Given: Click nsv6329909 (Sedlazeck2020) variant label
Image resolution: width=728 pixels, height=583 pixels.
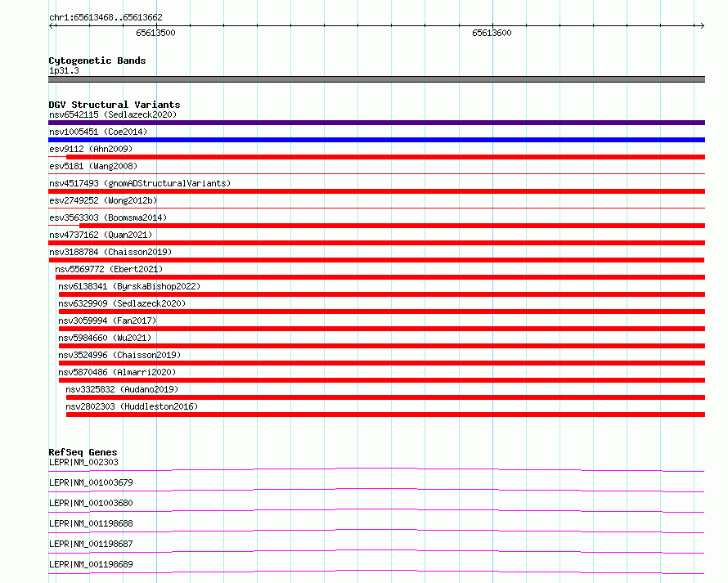Looking at the screenshot, I should (122, 303).
